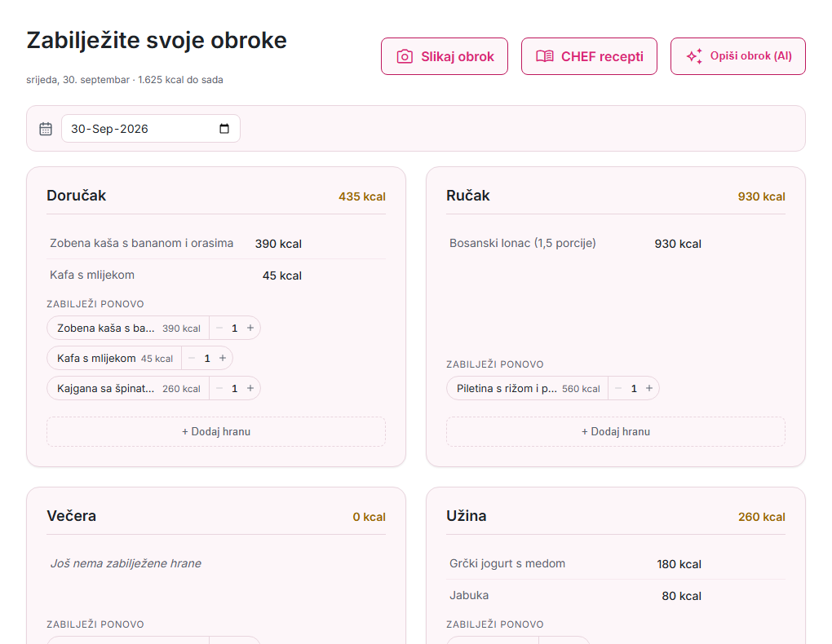
Task: Click the srijeda, 30. septembar summary line
Action: 125,80
